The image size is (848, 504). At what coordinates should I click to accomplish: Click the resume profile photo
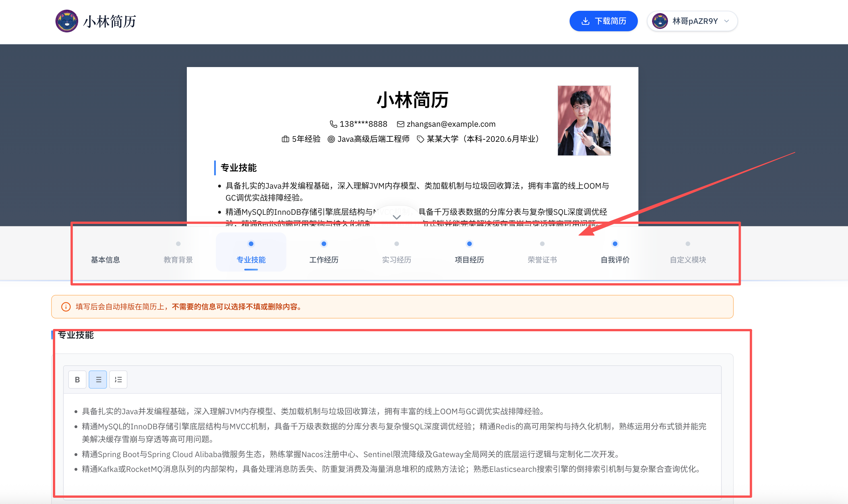[584, 120]
